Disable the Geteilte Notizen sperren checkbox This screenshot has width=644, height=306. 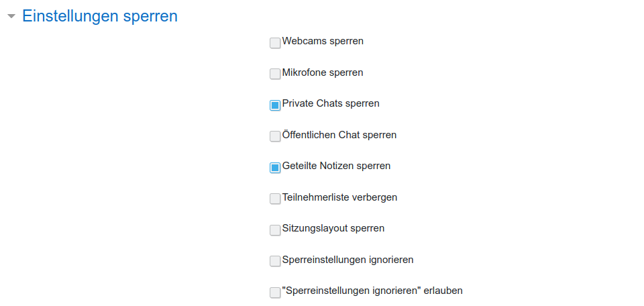(x=275, y=168)
